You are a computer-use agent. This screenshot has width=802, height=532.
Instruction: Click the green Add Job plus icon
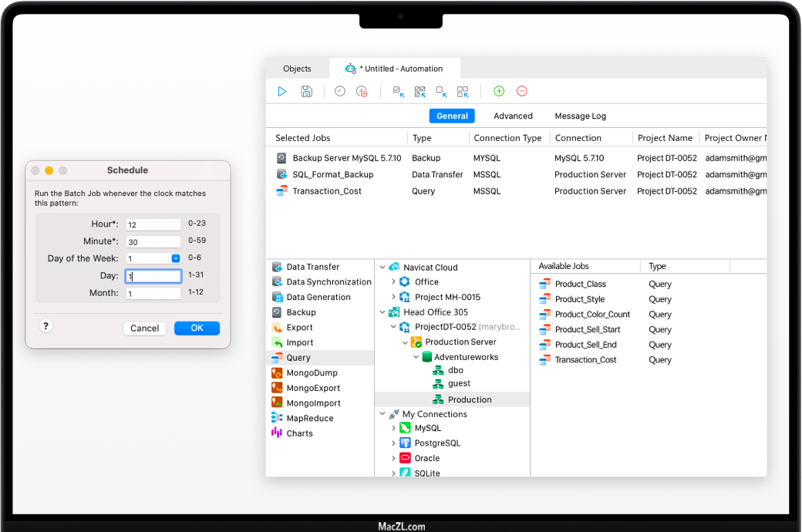click(x=499, y=91)
